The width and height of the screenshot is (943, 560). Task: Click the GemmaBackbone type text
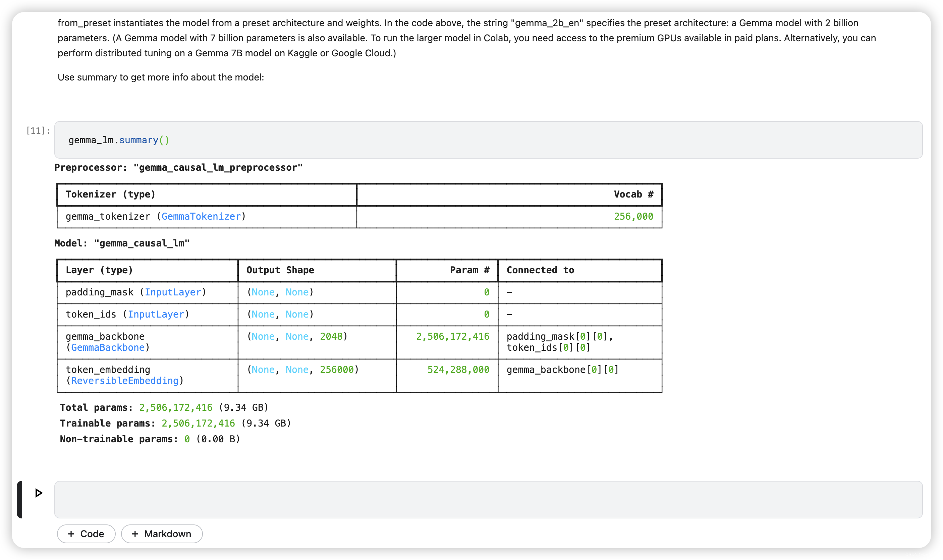[x=108, y=347]
